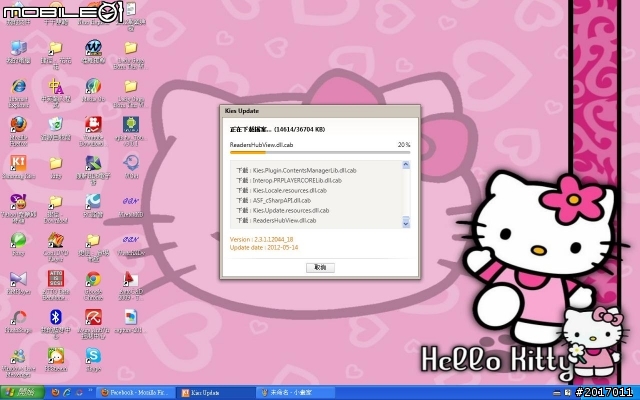Select Interop.PRPLAYERCORELib.dll.cab row
Viewport: 640px width, 400px height.
coord(289,180)
